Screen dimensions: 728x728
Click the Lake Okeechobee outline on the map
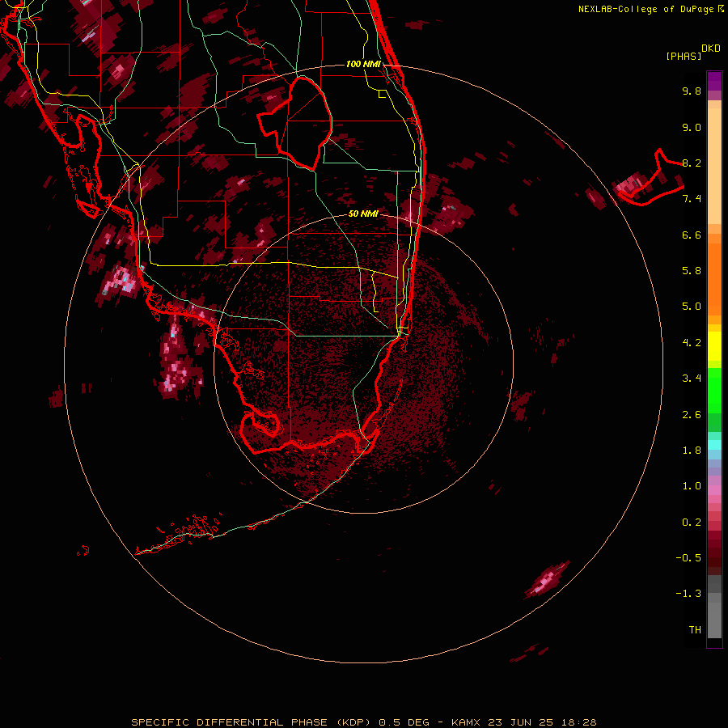click(295, 124)
